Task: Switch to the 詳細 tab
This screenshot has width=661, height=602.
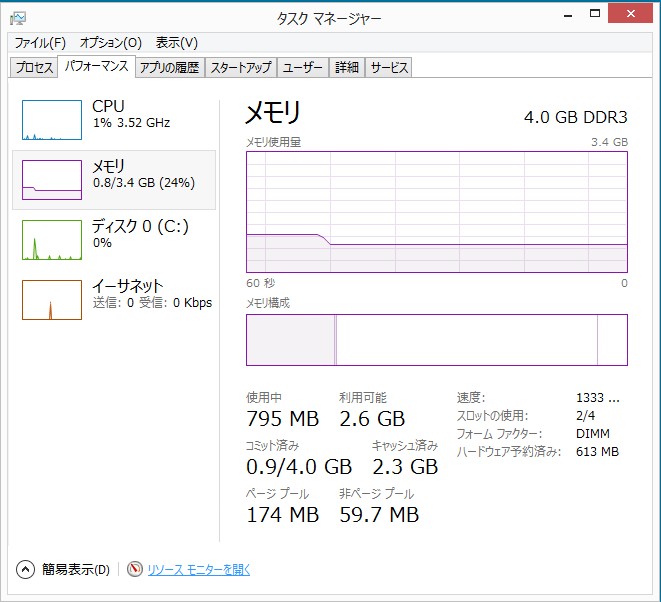Action: (347, 67)
